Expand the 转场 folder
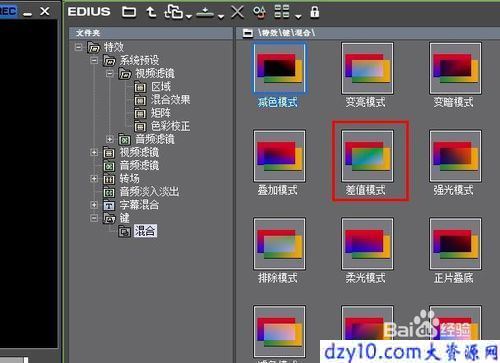 (94, 179)
